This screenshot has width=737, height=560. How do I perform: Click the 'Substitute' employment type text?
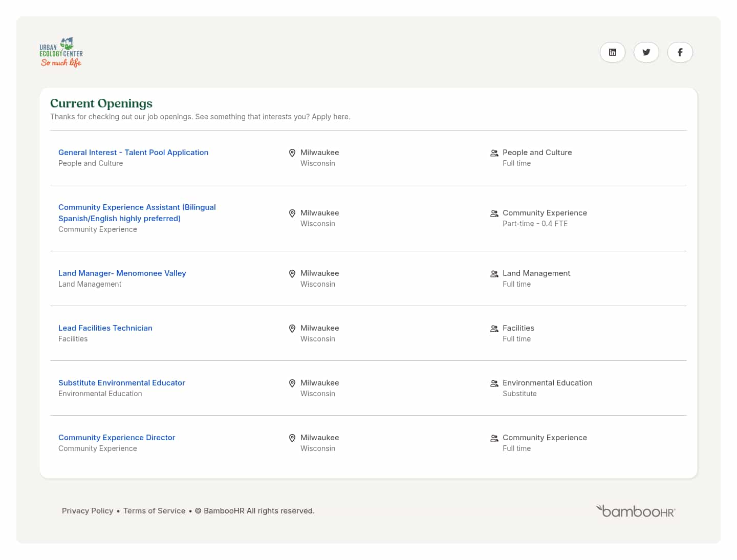pos(519,394)
